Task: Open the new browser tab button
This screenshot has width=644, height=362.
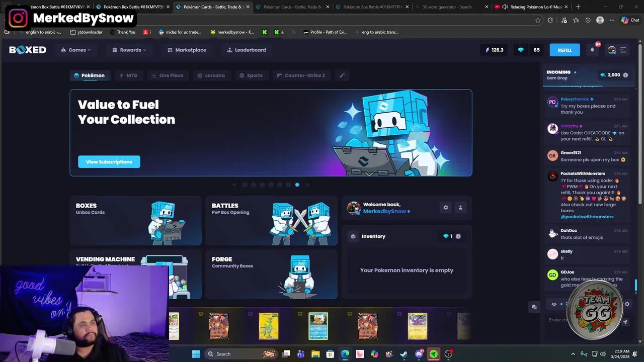Action: click(x=578, y=7)
